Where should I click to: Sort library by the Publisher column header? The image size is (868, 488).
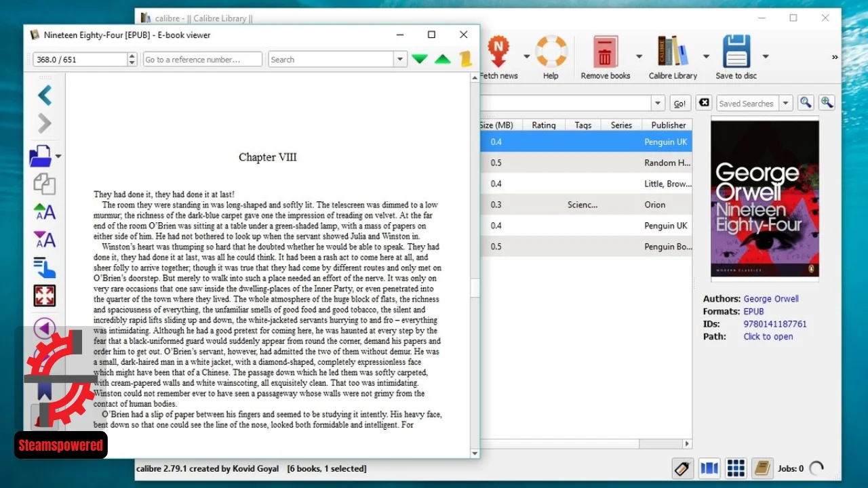[x=668, y=125]
